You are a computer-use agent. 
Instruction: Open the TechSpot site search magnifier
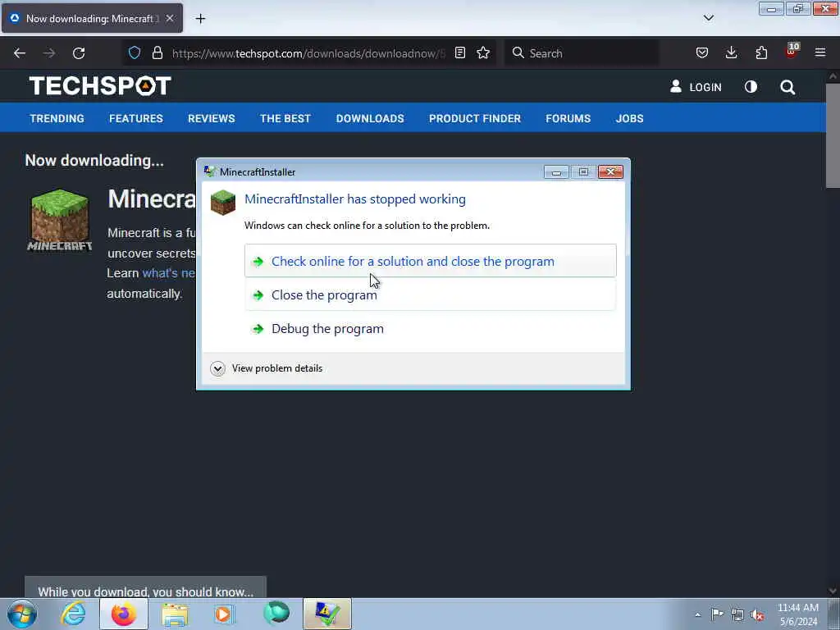click(x=787, y=87)
